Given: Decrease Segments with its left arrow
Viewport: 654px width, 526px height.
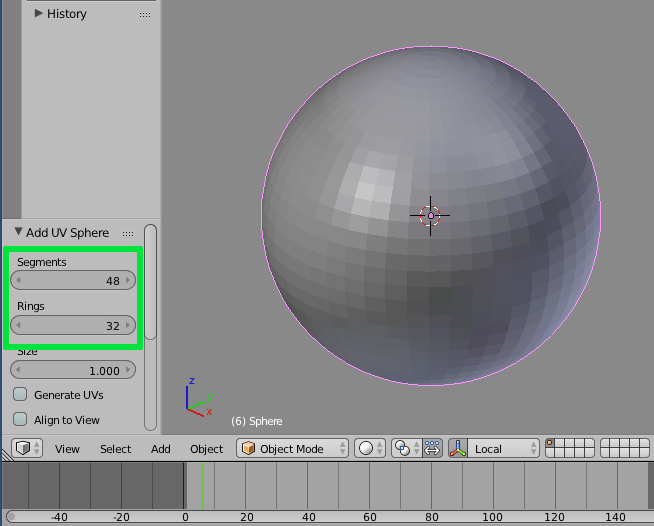Looking at the screenshot, I should coord(18,280).
